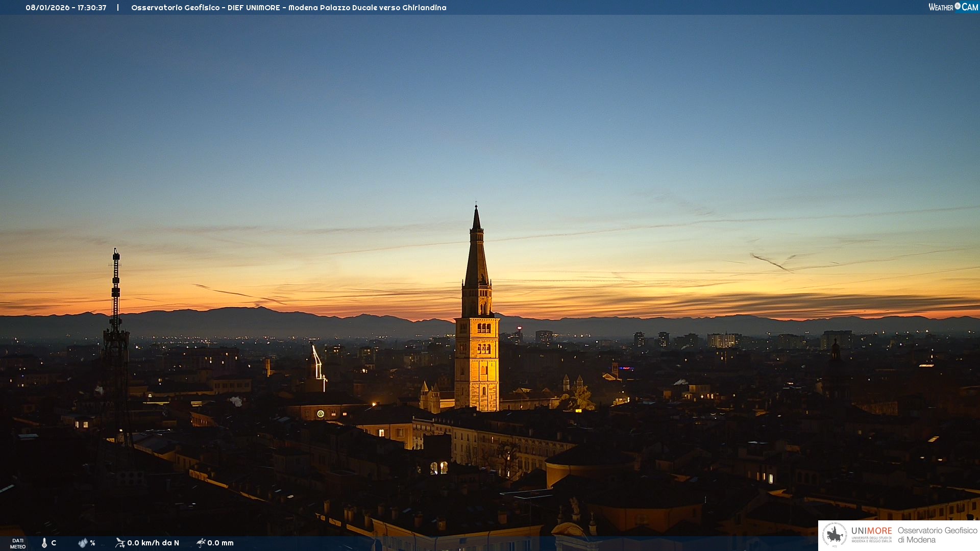Click the thermometer temperature icon
This screenshot has height=551, width=980.
click(44, 543)
